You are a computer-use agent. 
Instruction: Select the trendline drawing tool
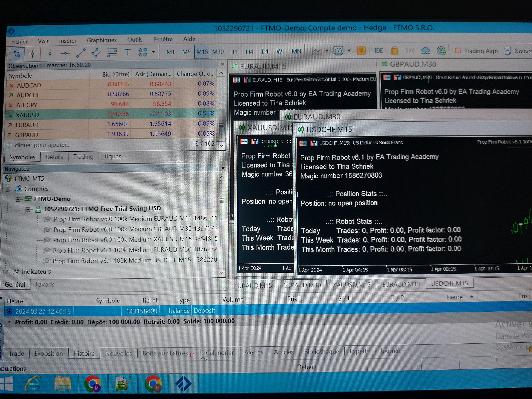coord(81,53)
